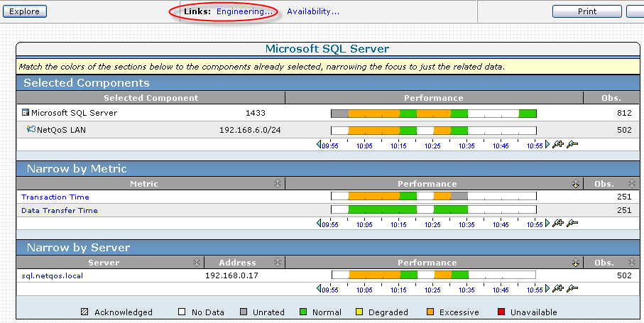The height and width of the screenshot is (323, 644).
Task: Advance Narrow by Server timeline with right arrow
Action: (547, 288)
